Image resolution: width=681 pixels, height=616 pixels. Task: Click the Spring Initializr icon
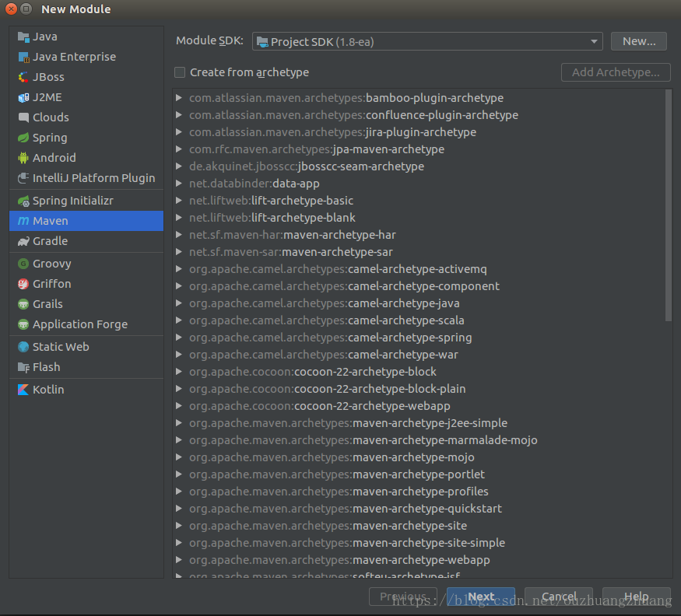(x=23, y=201)
